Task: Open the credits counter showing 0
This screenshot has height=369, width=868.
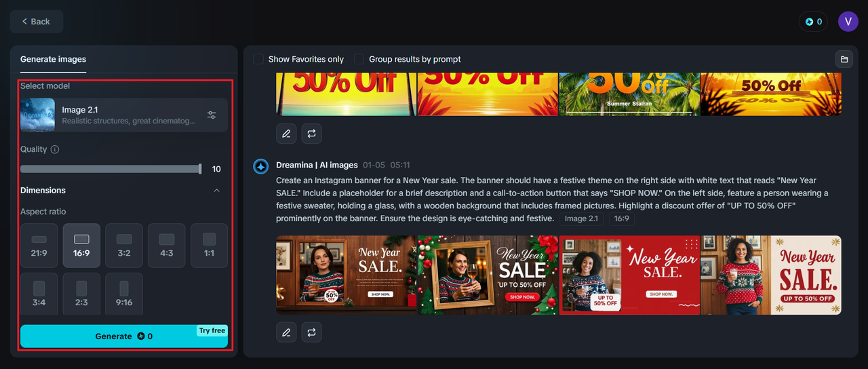Action: click(x=813, y=22)
